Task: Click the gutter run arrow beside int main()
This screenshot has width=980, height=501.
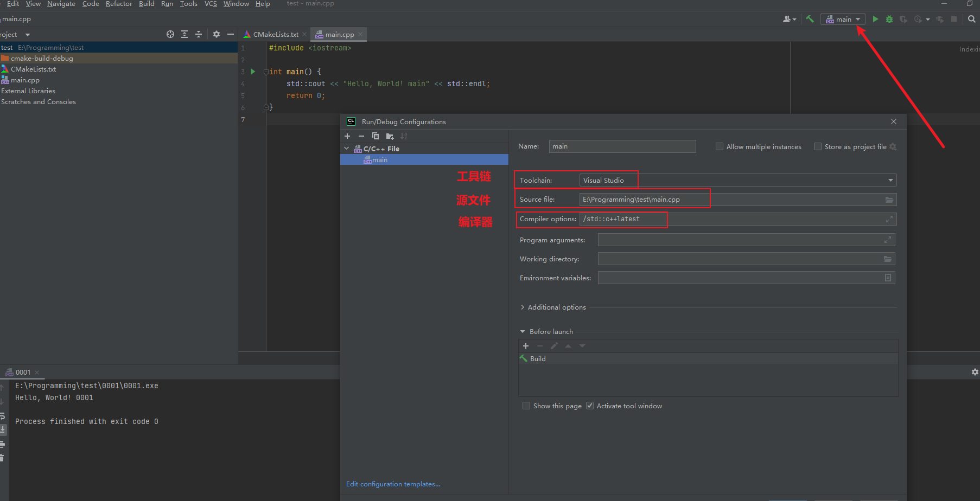Action: tap(253, 72)
